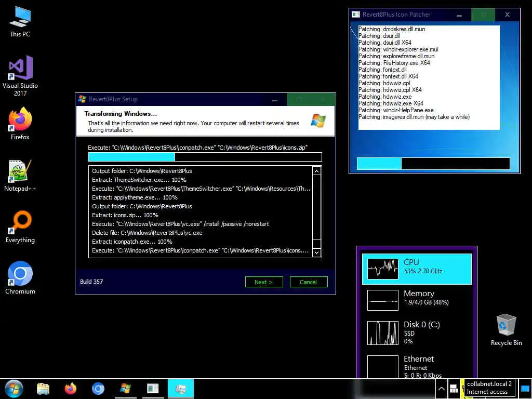Click 'Patching: dmdskres.dll.mun' line in patcher

point(392,29)
